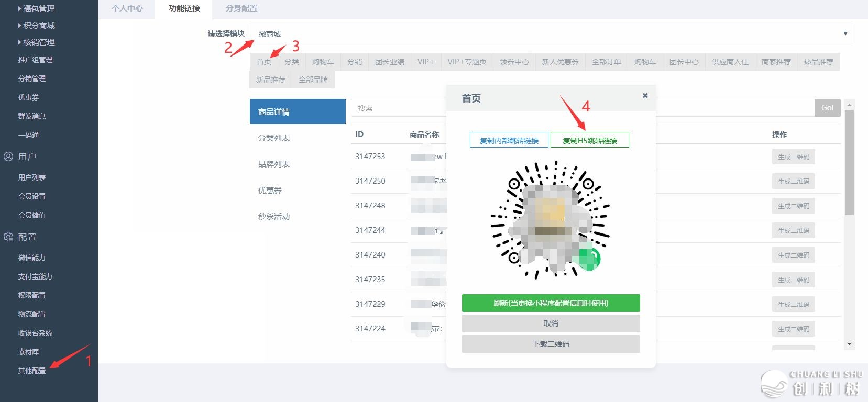Expand the 积分商城 sidebar menu
Viewport: 868px width, 402px height.
pyautogui.click(x=36, y=25)
